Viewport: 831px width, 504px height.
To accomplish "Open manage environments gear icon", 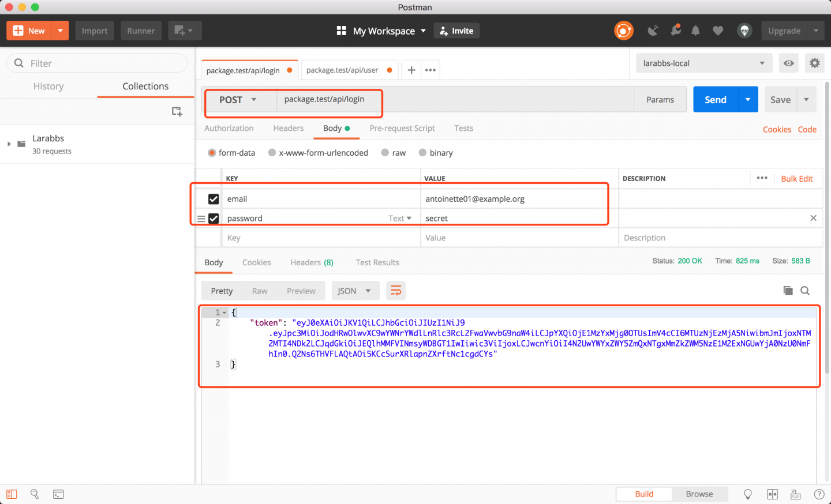I will coord(814,63).
